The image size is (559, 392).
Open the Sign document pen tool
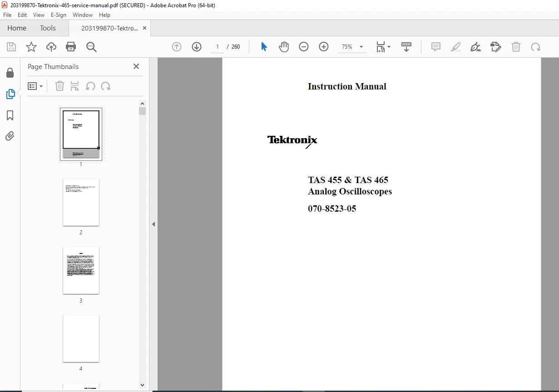point(476,47)
